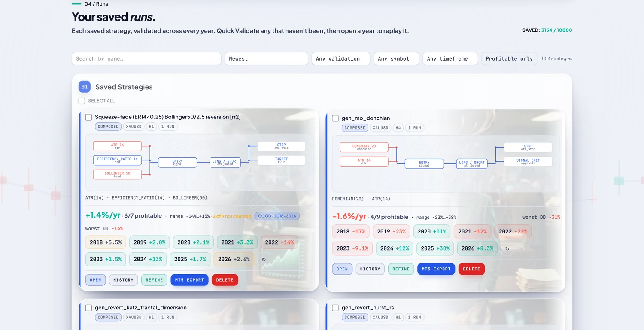The width and height of the screenshot is (644, 330).
Task: Click the refresh icon after 2026 +2.6%
Action: click(264, 259)
